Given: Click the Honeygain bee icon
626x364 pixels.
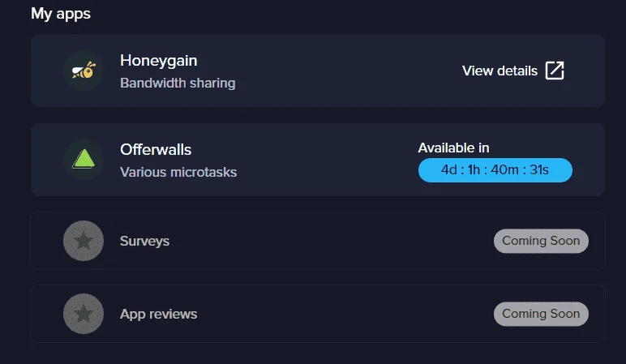Looking at the screenshot, I should tap(84, 71).
